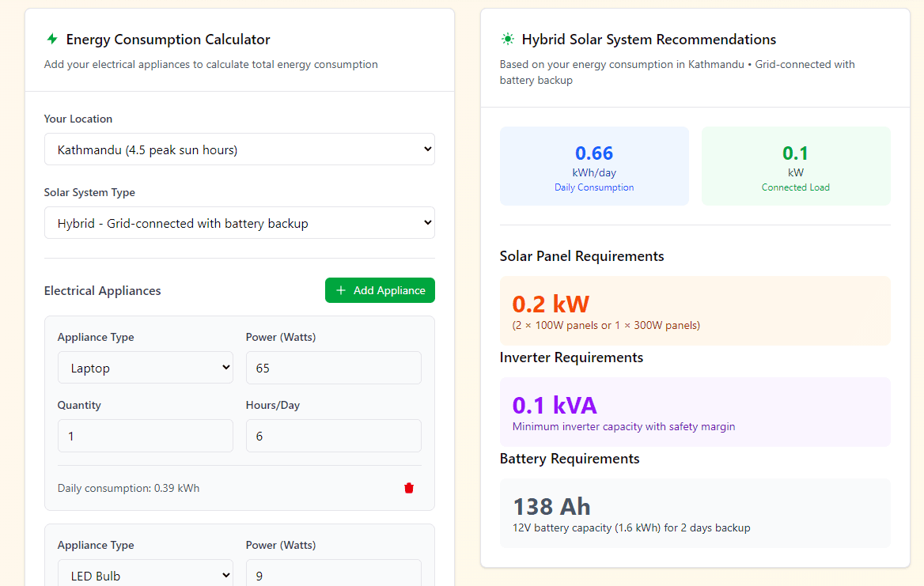Click '(2 × 100W panels or 1 × 300W panels)' text

[x=606, y=326]
